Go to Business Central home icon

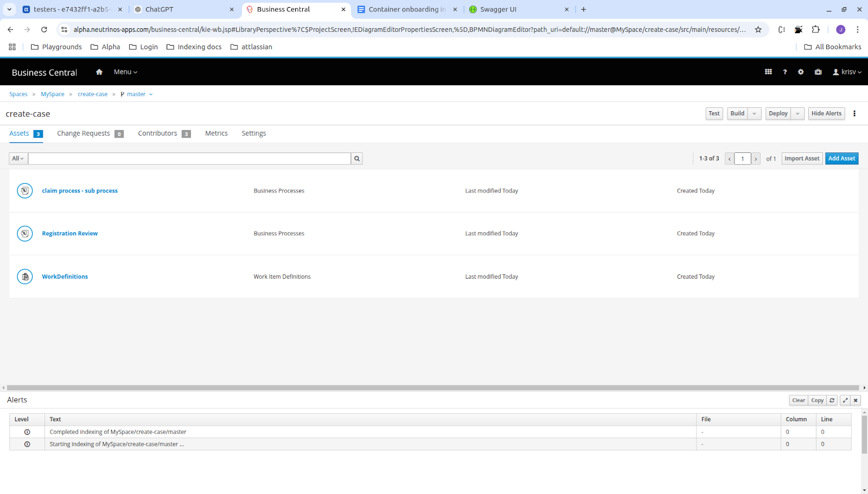99,72
